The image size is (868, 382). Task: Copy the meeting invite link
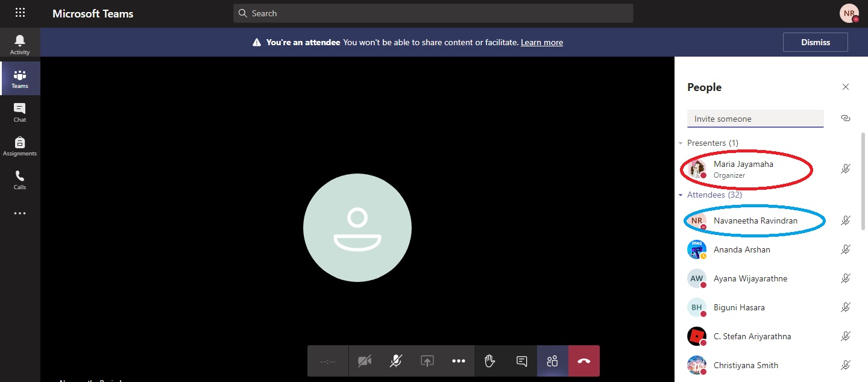coord(845,118)
